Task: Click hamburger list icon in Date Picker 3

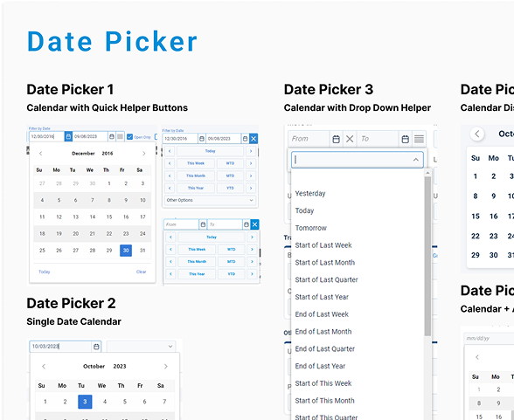Action: (419, 139)
